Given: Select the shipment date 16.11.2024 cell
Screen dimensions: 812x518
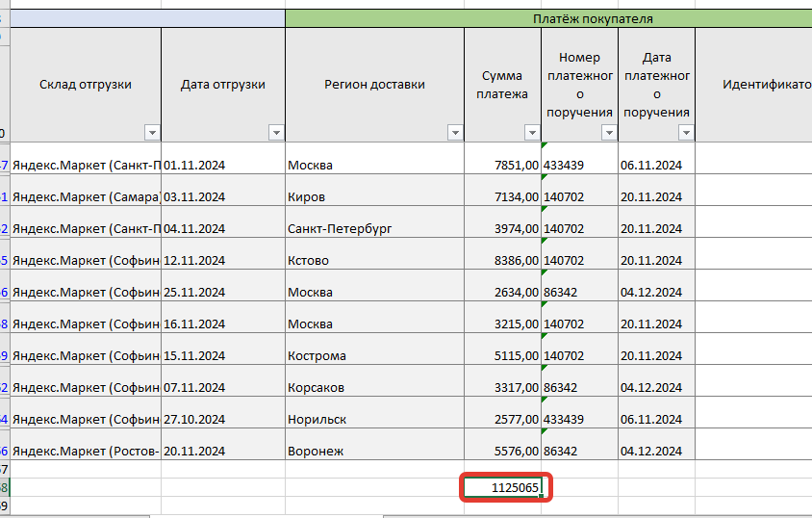Looking at the screenshot, I should coord(223,317).
